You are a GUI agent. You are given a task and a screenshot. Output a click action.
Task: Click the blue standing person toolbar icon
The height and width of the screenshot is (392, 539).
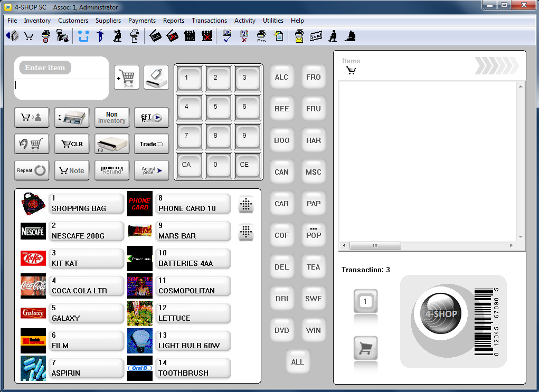(100, 36)
